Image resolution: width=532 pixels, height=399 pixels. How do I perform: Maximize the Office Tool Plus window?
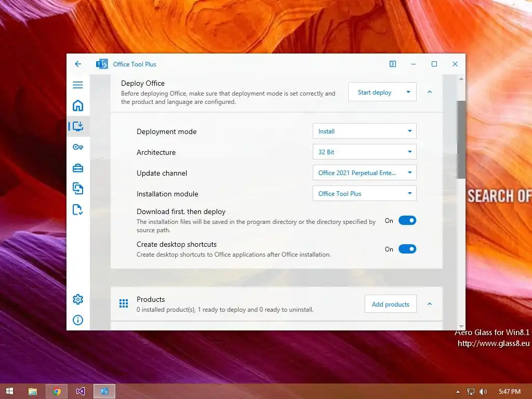434,64
